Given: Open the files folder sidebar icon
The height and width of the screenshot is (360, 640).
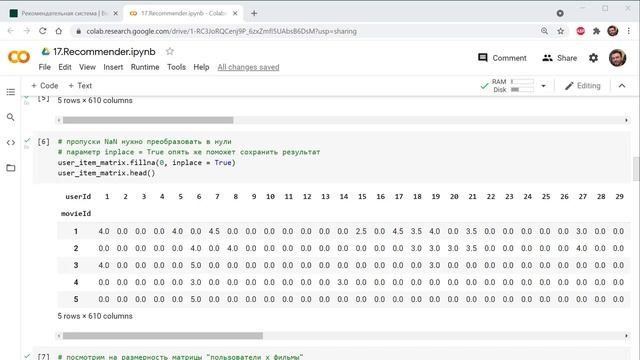Looking at the screenshot, I should point(11,168).
